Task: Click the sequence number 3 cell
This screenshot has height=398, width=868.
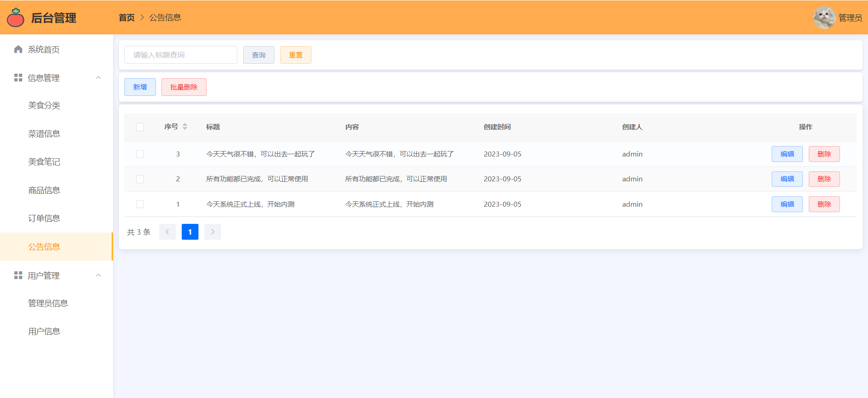Action: click(x=178, y=154)
